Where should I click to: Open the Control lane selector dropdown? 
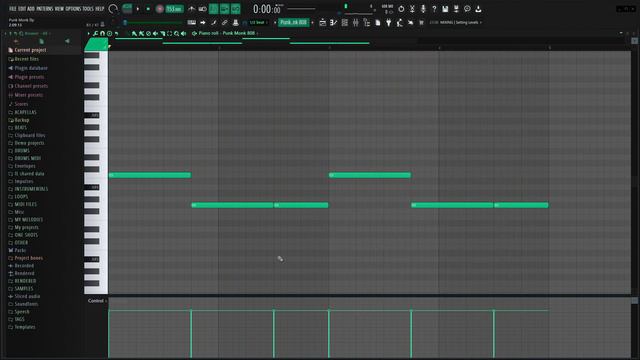(97, 301)
